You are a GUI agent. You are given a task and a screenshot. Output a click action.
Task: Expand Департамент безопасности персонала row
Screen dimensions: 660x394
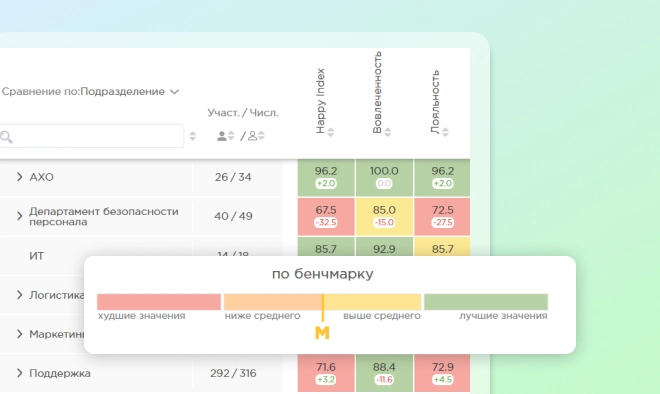click(x=19, y=216)
